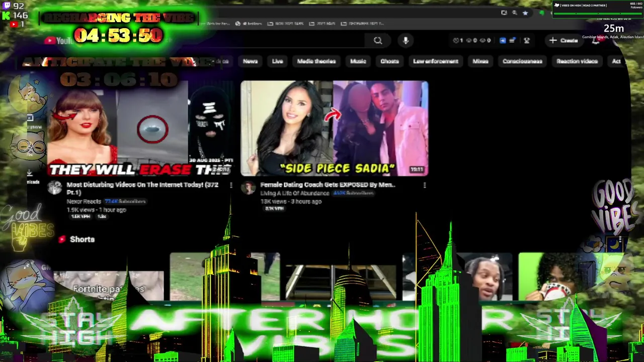
Task: Click the install/cast screen icon in address bar
Action: click(504, 13)
